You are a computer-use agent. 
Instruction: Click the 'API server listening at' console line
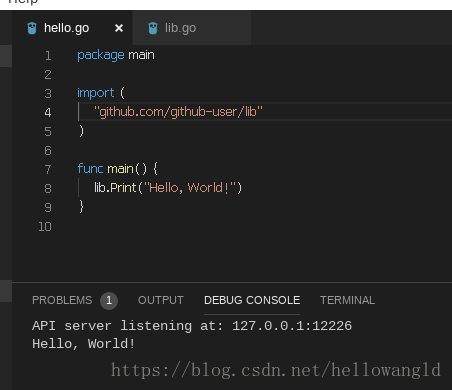(192, 326)
